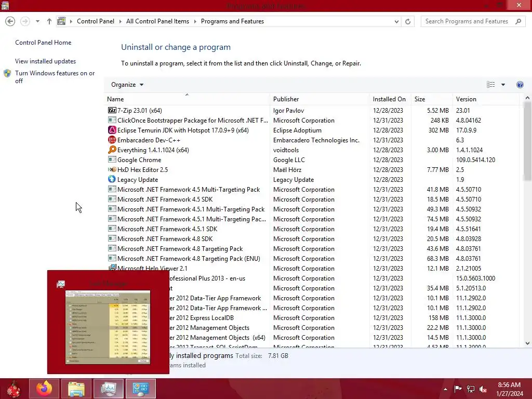
Task: Click the shield icon beside Windows features
Action: (x=7, y=73)
